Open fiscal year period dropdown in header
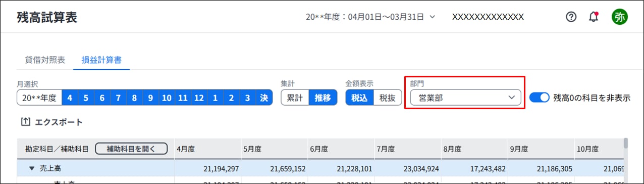This screenshot has width=644, height=184. coord(370,17)
